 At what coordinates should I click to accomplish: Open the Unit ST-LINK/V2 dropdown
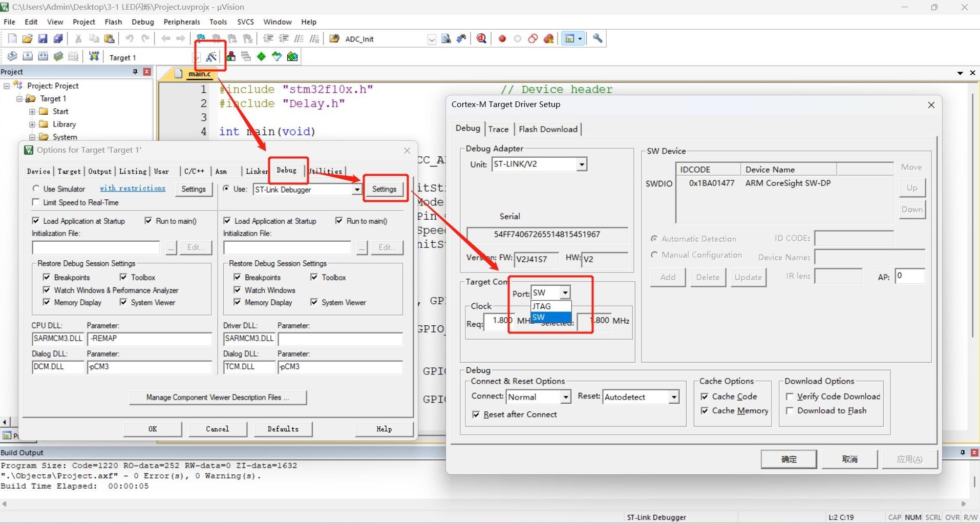582,164
